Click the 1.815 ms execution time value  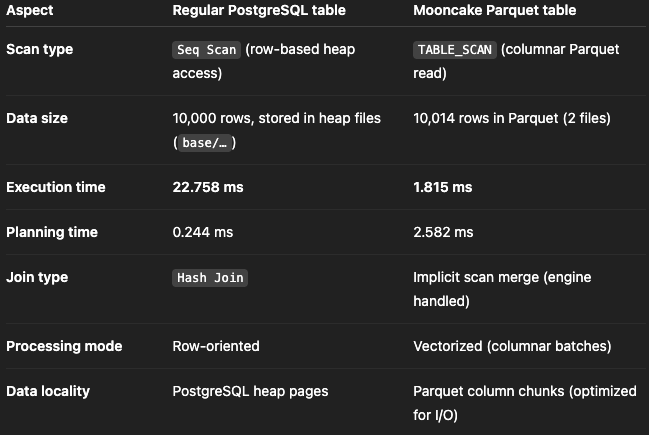(x=443, y=187)
